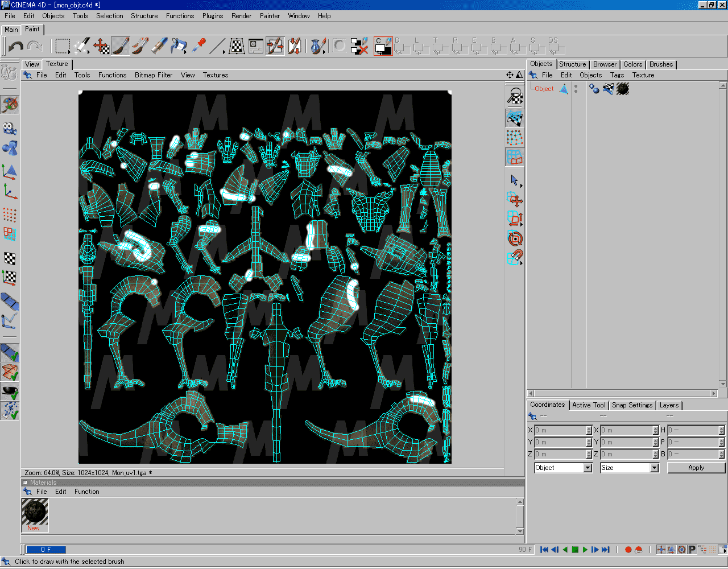Click the timeline frame slider at 0 F
Viewport: 728px width, 569px height.
click(46, 550)
